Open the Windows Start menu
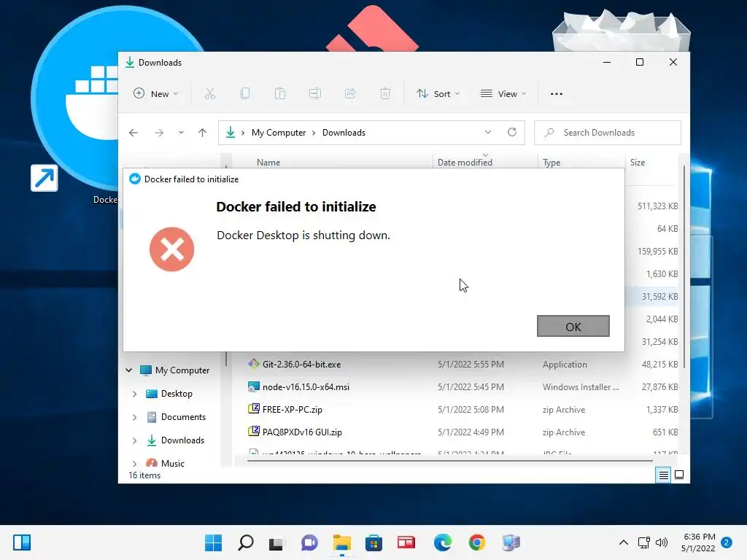This screenshot has width=747, height=560. [214, 542]
